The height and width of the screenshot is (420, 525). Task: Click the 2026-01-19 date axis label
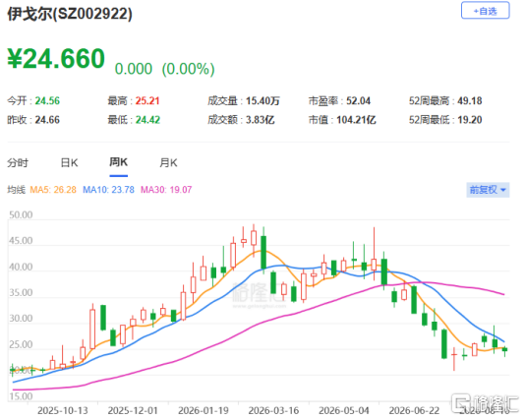coord(204,410)
